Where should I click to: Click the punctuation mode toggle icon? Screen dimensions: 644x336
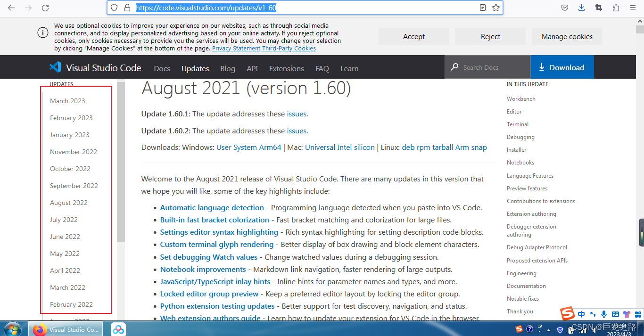coord(593,314)
